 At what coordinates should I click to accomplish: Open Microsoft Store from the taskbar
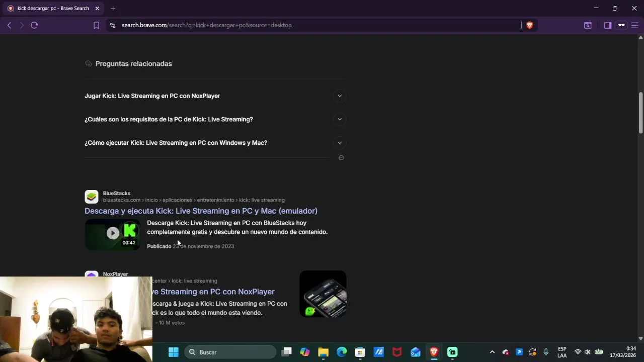(x=360, y=352)
